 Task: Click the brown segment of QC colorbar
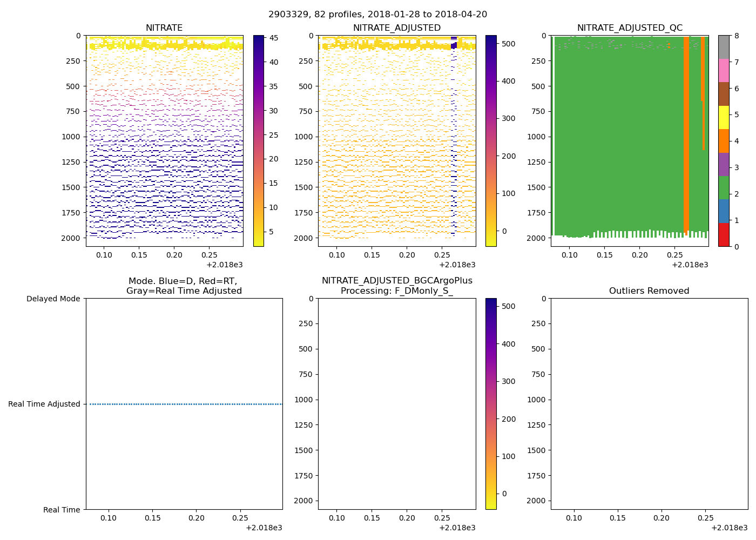723,94
